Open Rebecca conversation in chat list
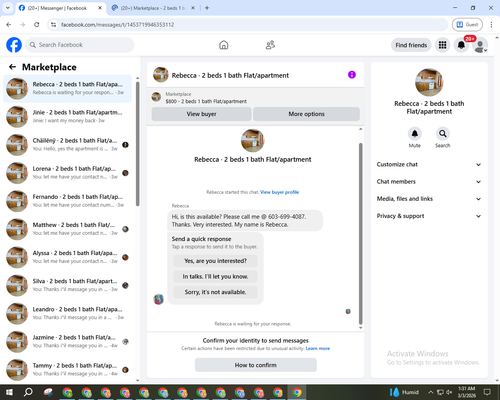500x400 pixels. click(67, 89)
